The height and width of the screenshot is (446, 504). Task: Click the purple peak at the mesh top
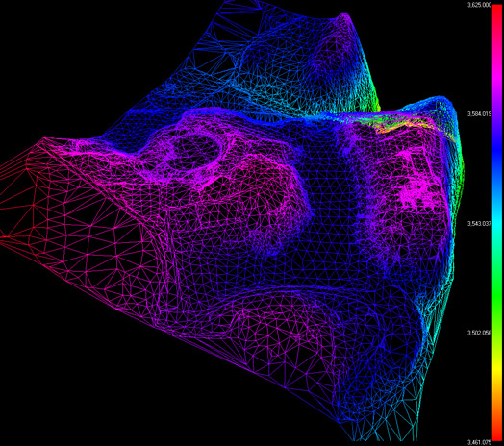tap(344, 19)
